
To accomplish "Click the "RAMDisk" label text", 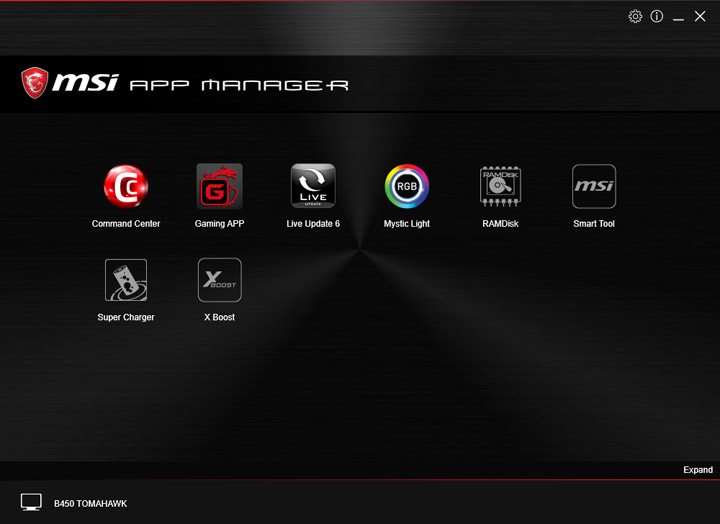I will pos(501,224).
